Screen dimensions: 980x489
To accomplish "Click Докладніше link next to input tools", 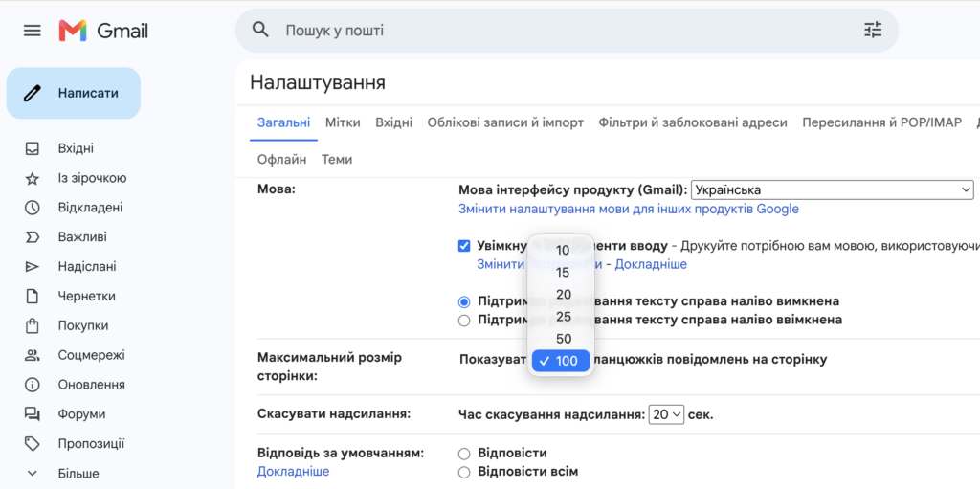I will 651,264.
